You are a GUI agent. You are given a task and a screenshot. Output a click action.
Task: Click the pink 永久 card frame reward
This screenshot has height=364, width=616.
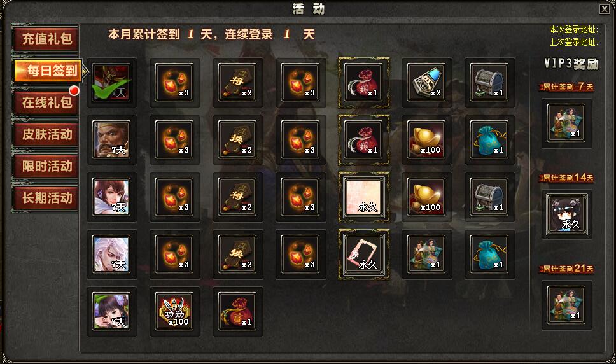pos(364,255)
